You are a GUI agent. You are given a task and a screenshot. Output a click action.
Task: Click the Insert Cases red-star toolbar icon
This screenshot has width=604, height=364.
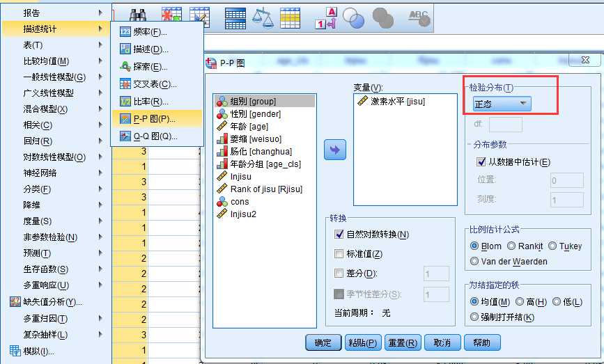click(x=171, y=15)
